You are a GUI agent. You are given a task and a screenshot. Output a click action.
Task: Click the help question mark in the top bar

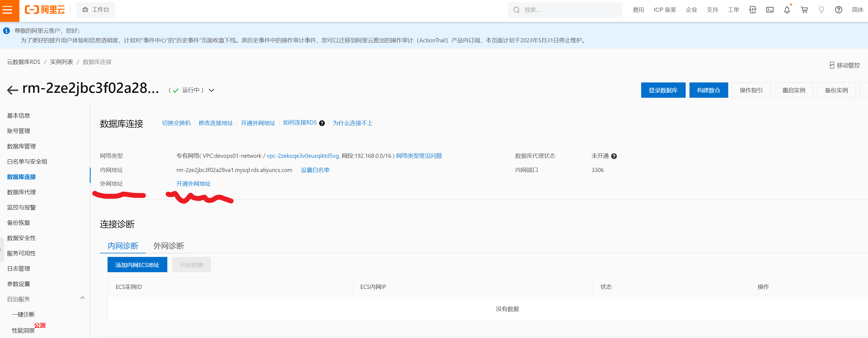pyautogui.click(x=838, y=10)
